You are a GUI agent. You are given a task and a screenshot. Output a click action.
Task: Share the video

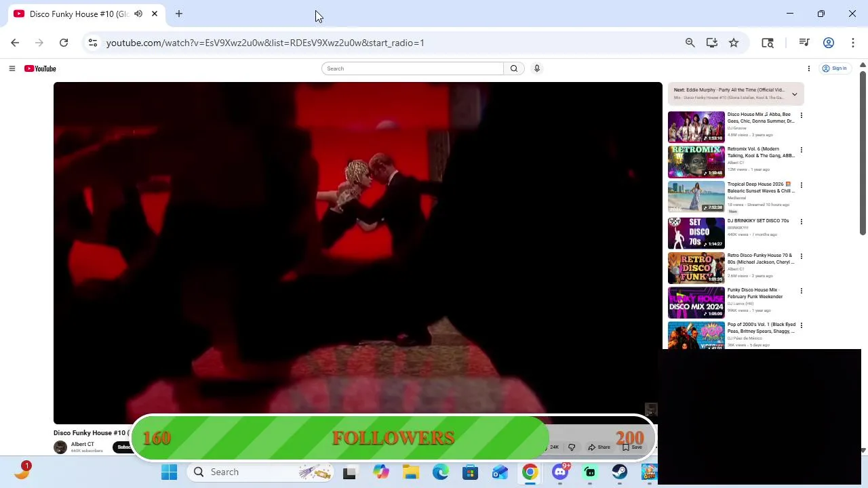[599, 447]
